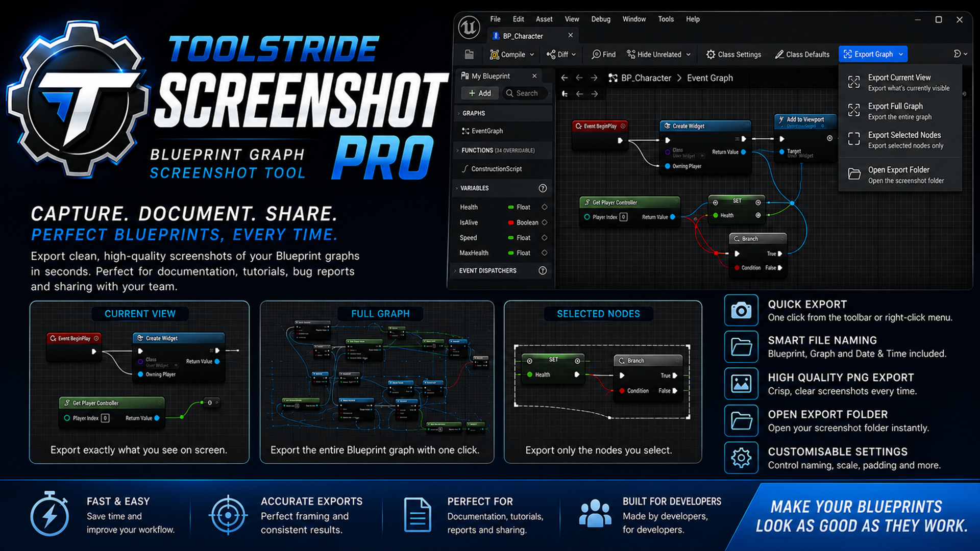Close the My Blueprint panel tab
980x551 pixels.
coord(534,76)
